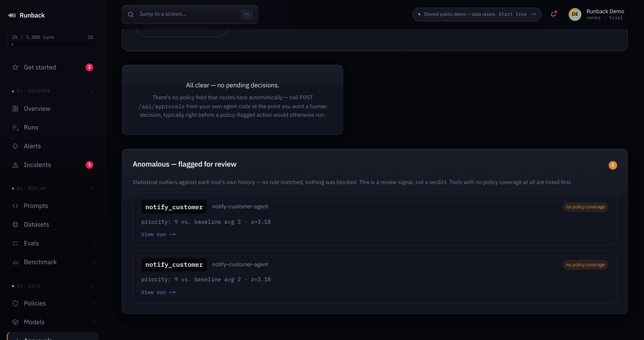644x340 pixels.
Task: Click the 'Anomalous — flagged for review' heading
Action: point(184,164)
